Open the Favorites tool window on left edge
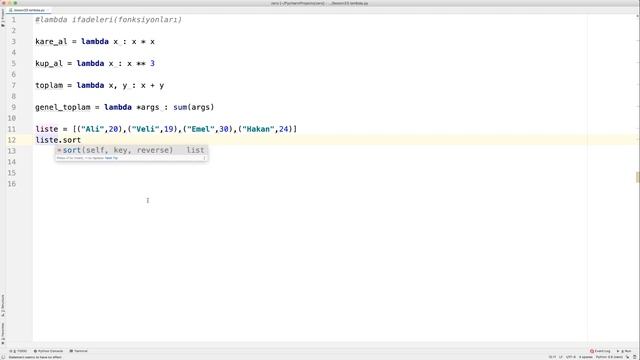Viewport: 640px width, 360px height. tap(2, 333)
